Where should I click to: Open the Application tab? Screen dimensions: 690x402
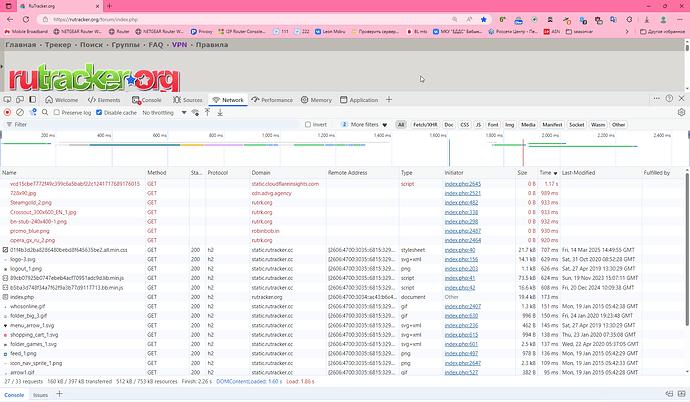click(359, 100)
